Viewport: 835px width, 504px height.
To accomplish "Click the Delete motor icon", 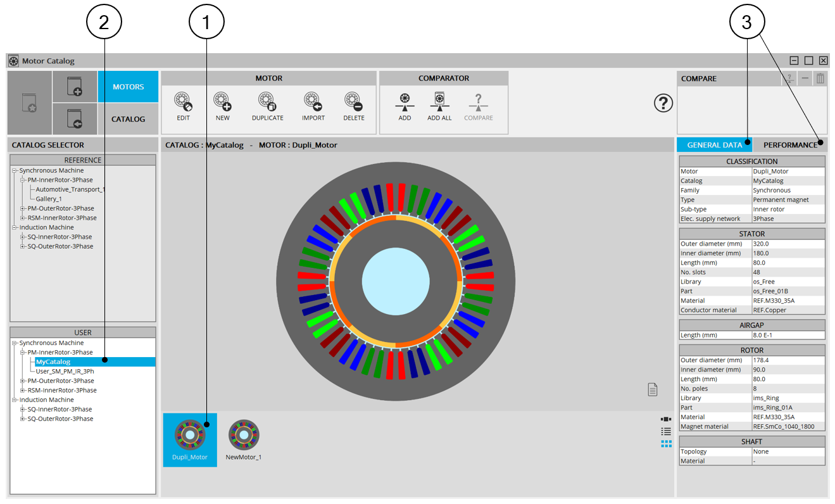I will 353,103.
